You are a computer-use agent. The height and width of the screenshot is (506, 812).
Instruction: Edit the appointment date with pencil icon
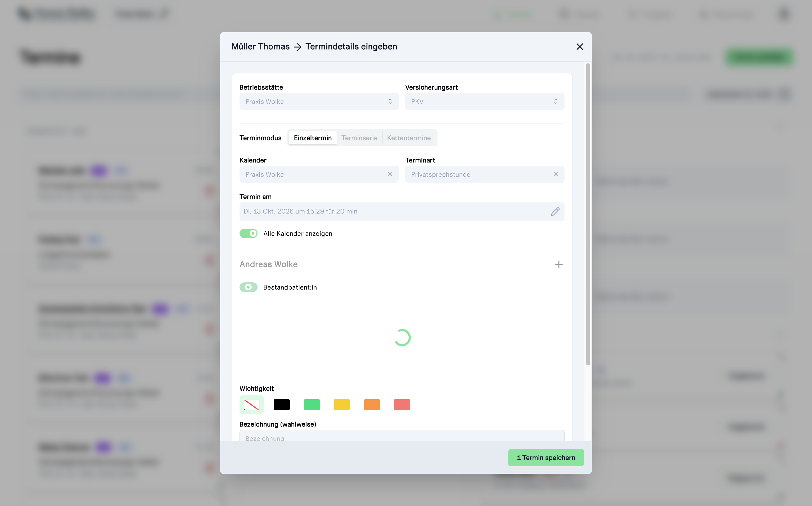(x=555, y=211)
